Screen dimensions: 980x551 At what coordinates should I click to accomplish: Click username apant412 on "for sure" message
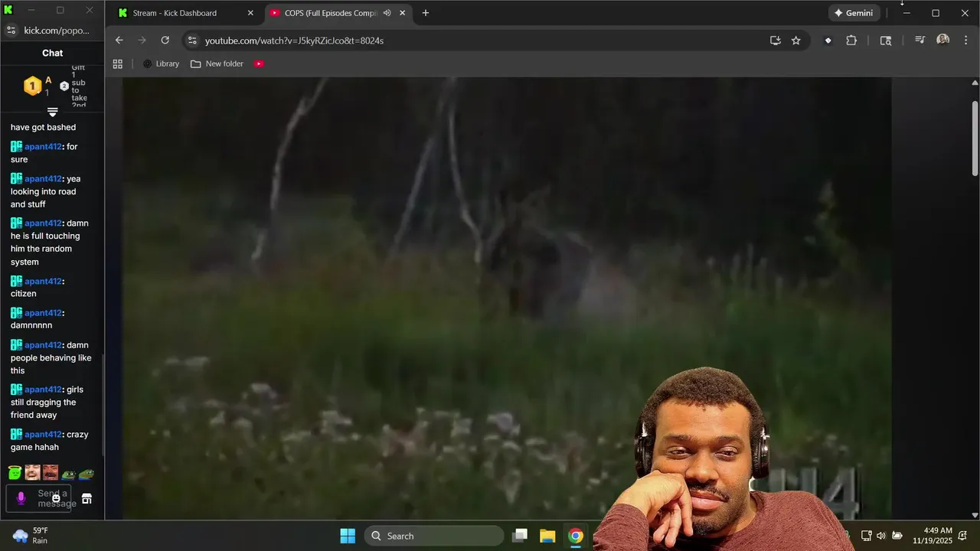point(43,147)
